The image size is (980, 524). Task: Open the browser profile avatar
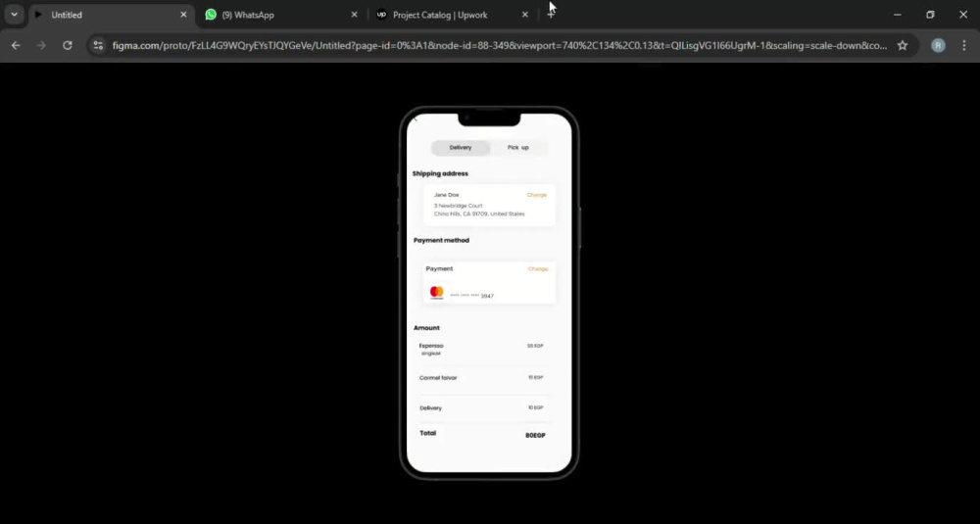pos(938,46)
